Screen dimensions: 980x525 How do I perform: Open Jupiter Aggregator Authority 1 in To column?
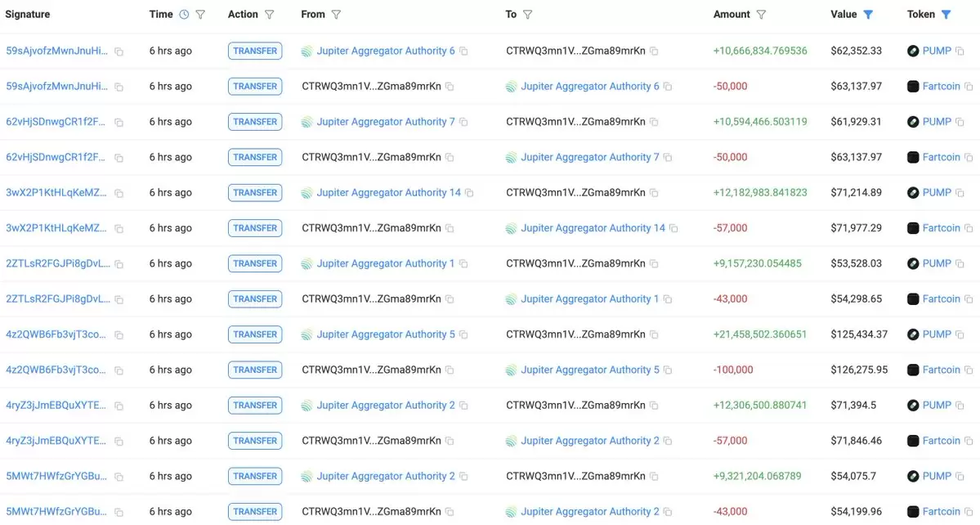[590, 298]
